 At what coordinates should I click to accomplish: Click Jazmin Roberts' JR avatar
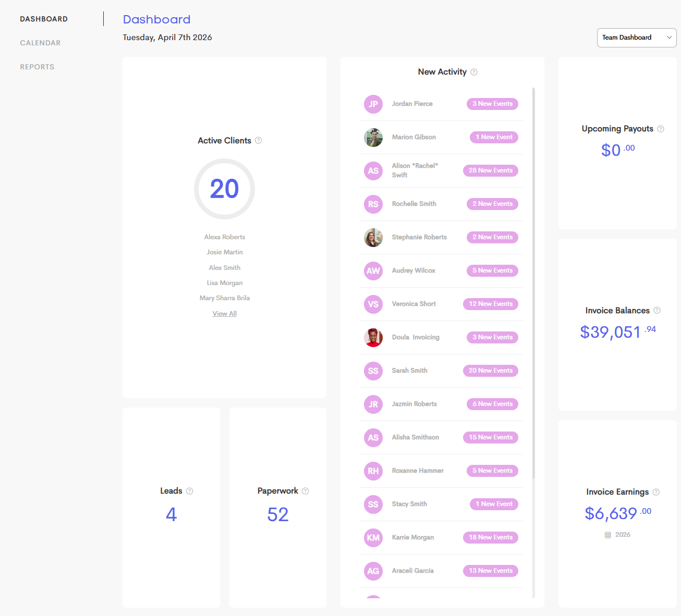(373, 404)
